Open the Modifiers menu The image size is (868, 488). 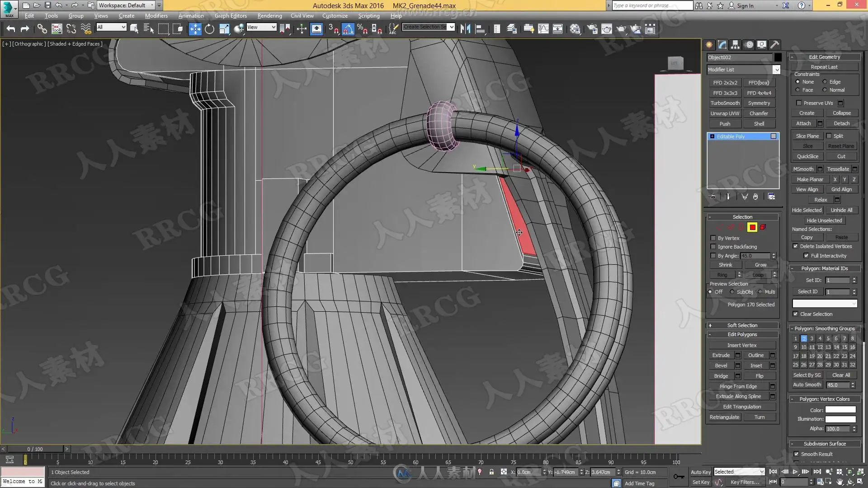156,16
